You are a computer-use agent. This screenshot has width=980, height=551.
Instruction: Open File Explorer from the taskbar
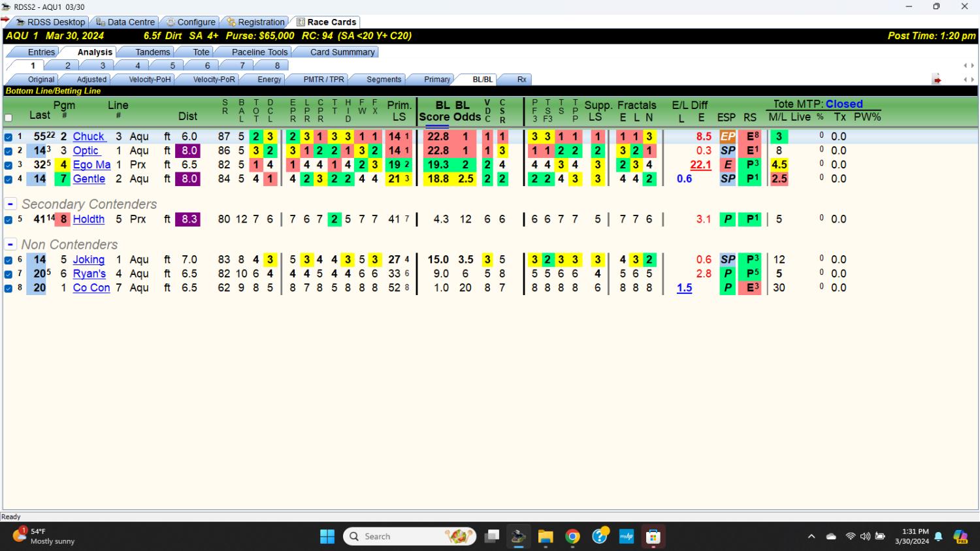(x=546, y=537)
